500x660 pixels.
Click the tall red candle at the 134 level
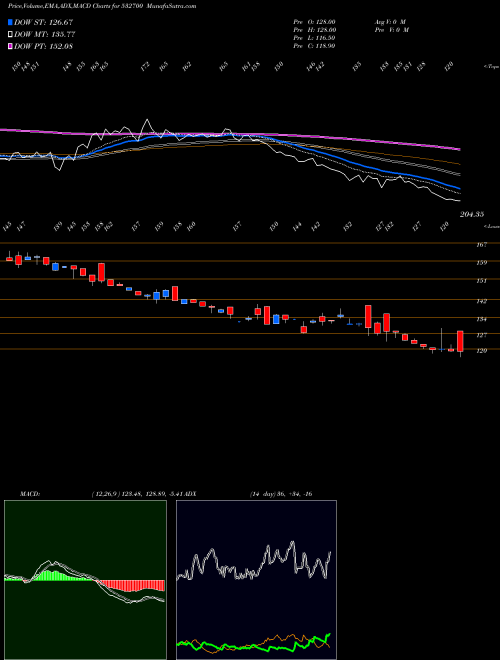pyautogui.click(x=368, y=317)
